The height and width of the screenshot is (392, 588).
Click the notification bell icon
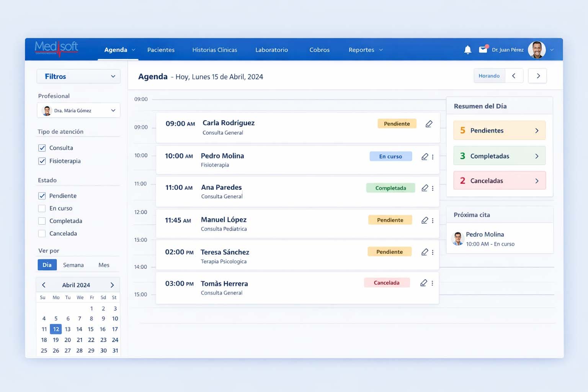coord(467,50)
